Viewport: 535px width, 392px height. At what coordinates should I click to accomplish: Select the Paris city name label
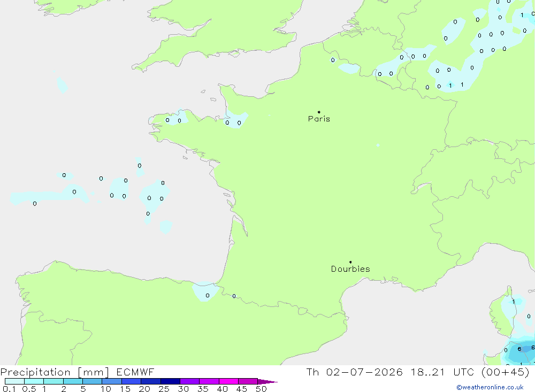pyautogui.click(x=319, y=119)
